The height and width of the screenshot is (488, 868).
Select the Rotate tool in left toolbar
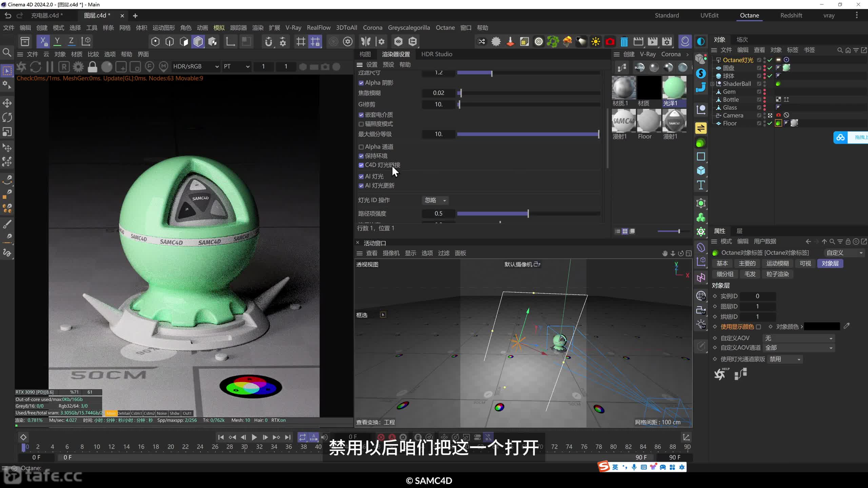[7, 117]
